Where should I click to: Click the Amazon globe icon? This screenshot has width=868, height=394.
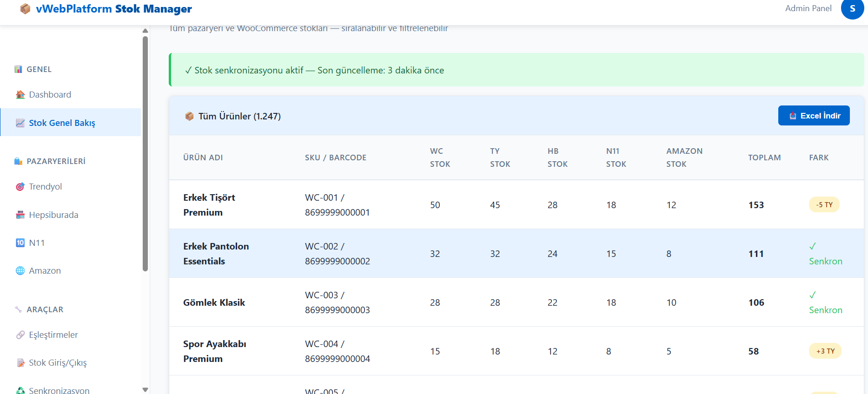(20, 271)
